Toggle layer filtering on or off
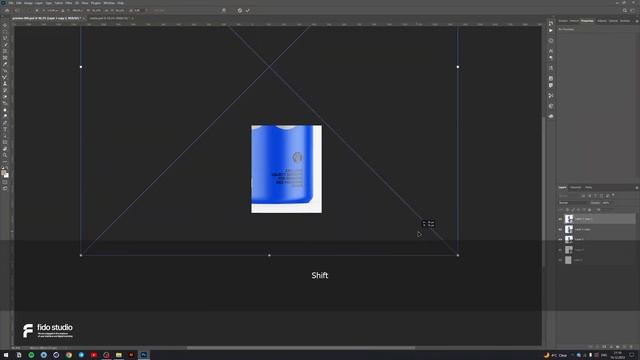 tap(613, 196)
